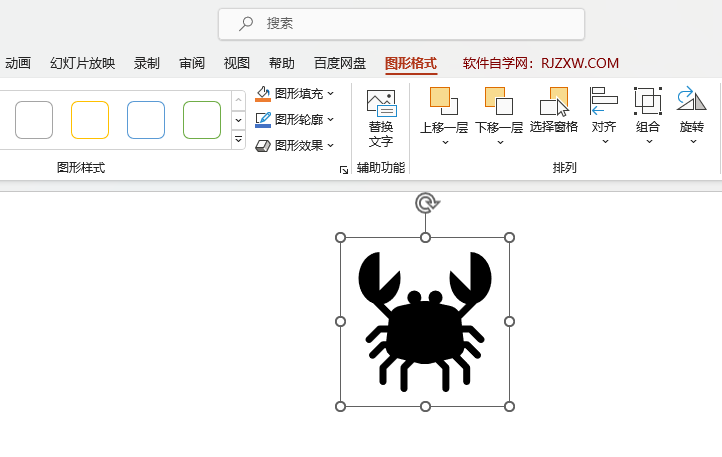Click the 图形轮廓 pen icon
722x457 pixels.
(263, 120)
